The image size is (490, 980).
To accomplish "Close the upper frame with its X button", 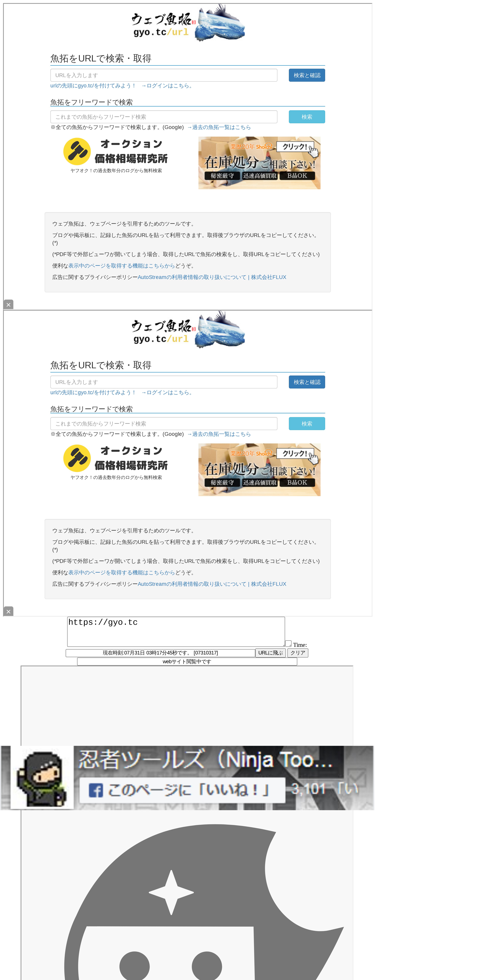I will (x=8, y=305).
